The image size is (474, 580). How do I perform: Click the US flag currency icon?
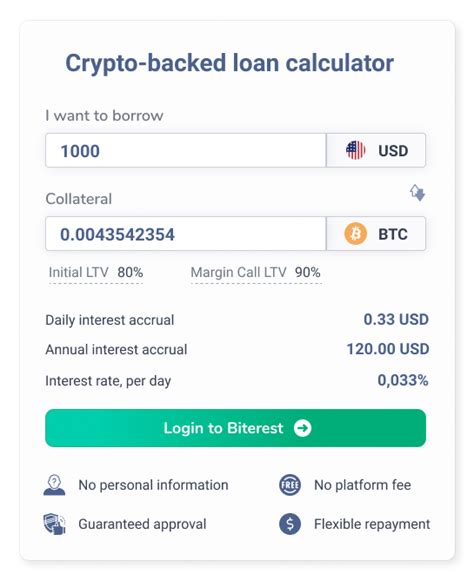pos(355,150)
